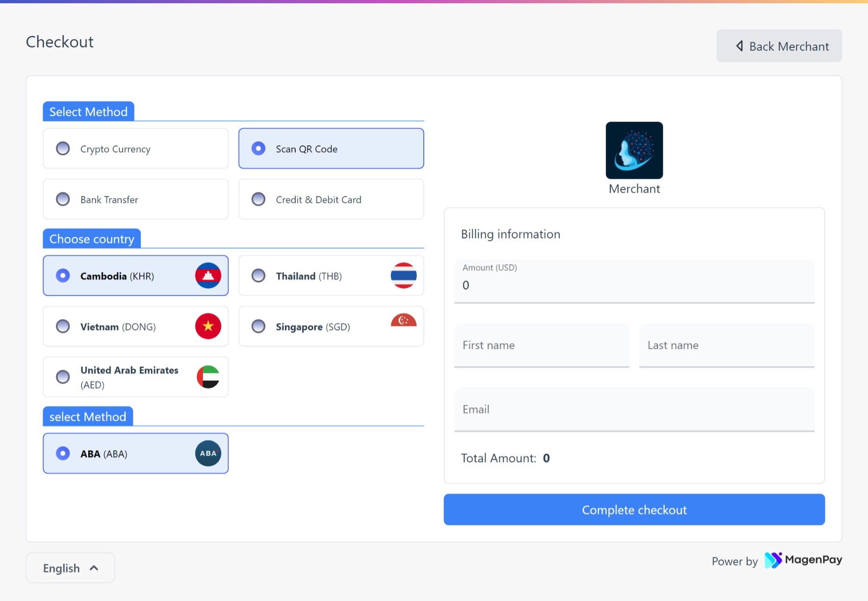Click the United Arab Emirates flag icon

point(208,377)
